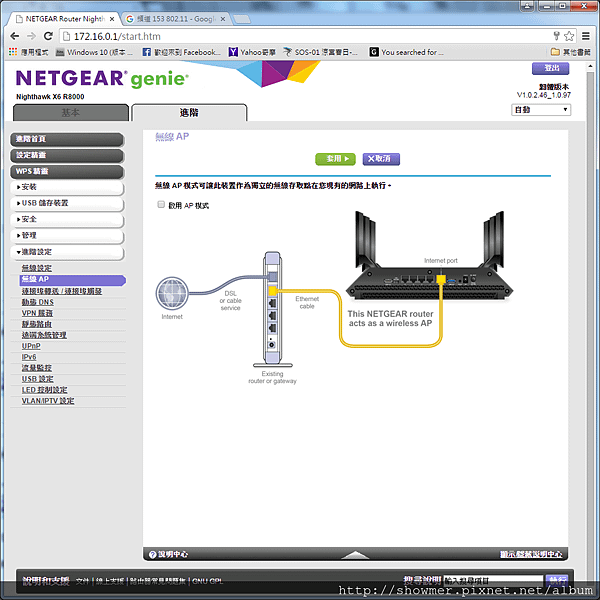Image resolution: width=600 pixels, height=600 pixels.
Task: Open the 'You searched for' bookmark
Action: point(407,52)
